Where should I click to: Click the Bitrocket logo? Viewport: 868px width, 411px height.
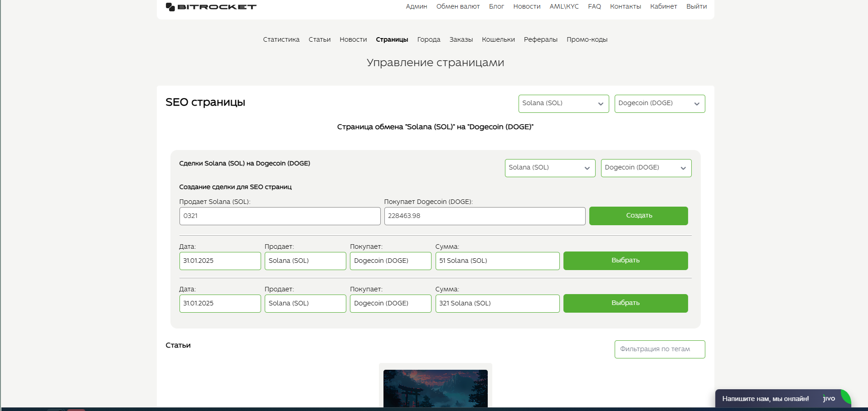tap(211, 7)
